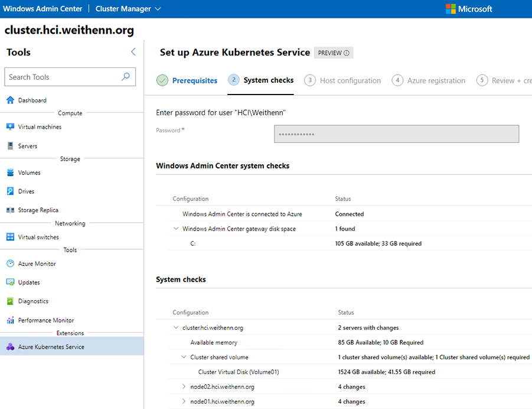Click the Servers tool icon
The image size is (532, 409).
10,146
